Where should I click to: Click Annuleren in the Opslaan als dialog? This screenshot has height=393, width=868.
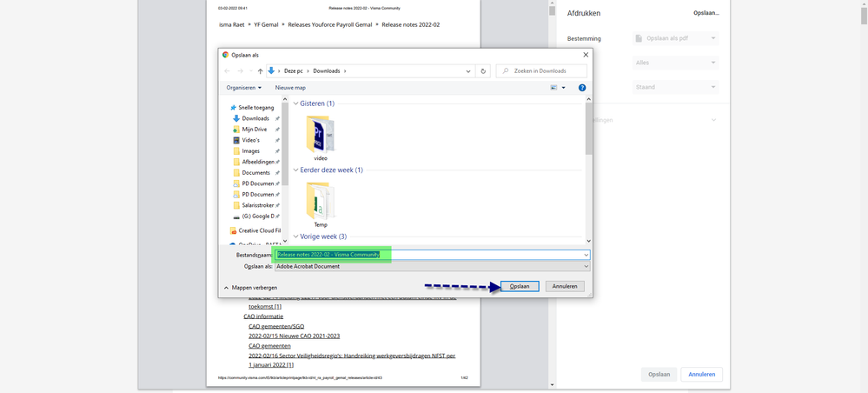(x=565, y=287)
